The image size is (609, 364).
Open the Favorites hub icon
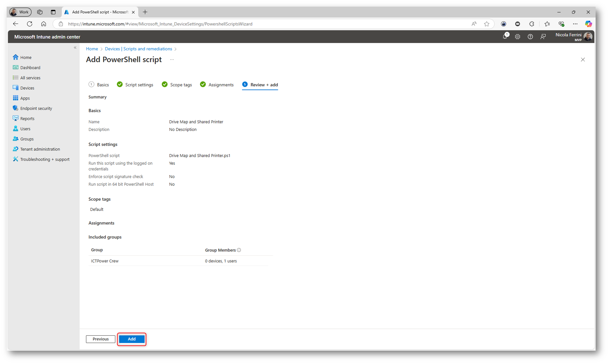[x=547, y=24]
